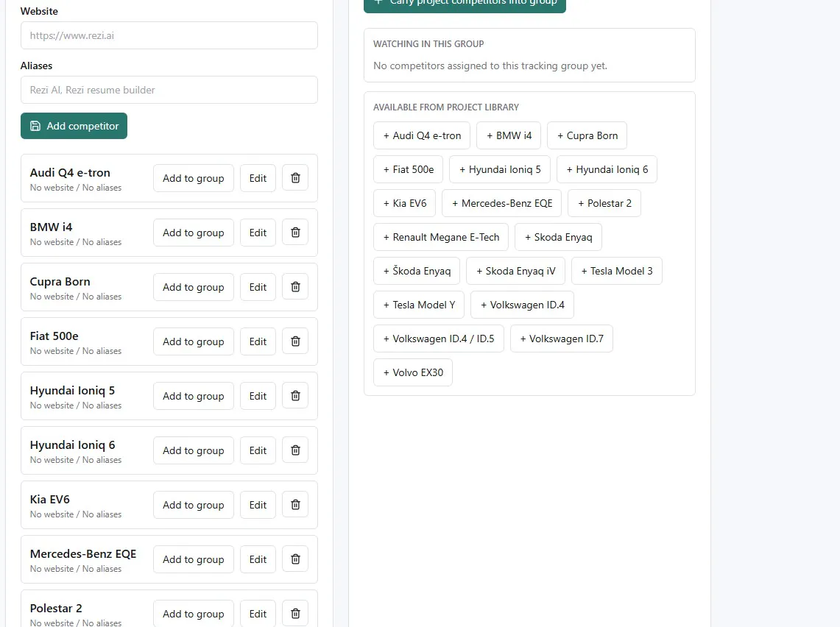Click 'No competitors assigned to this tracking group yet.'
The width and height of the screenshot is (840, 627).
point(490,65)
